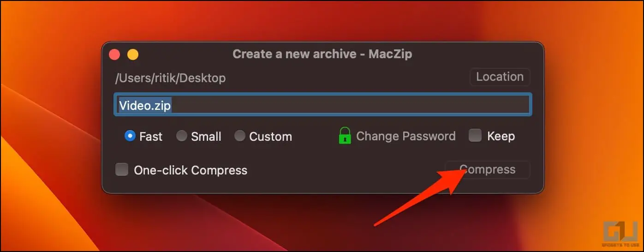Tick the One-click Compress checkbox
The image size is (644, 252).
[x=122, y=170]
